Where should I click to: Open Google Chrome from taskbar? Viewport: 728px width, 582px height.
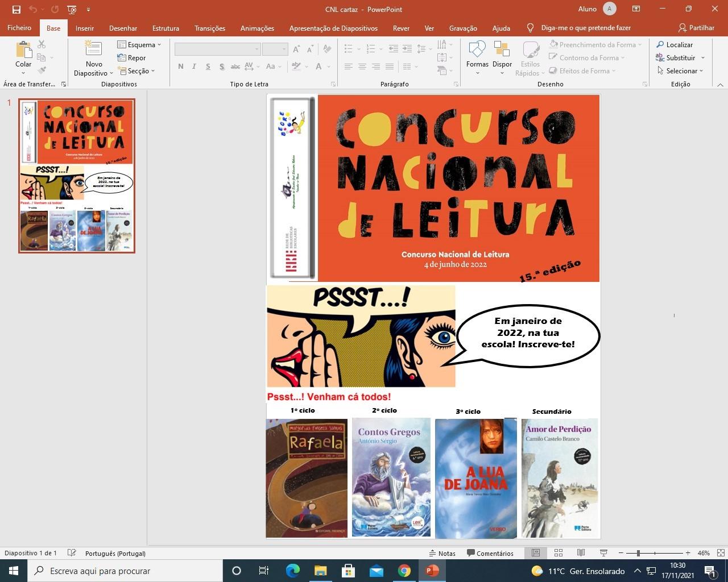(x=404, y=571)
